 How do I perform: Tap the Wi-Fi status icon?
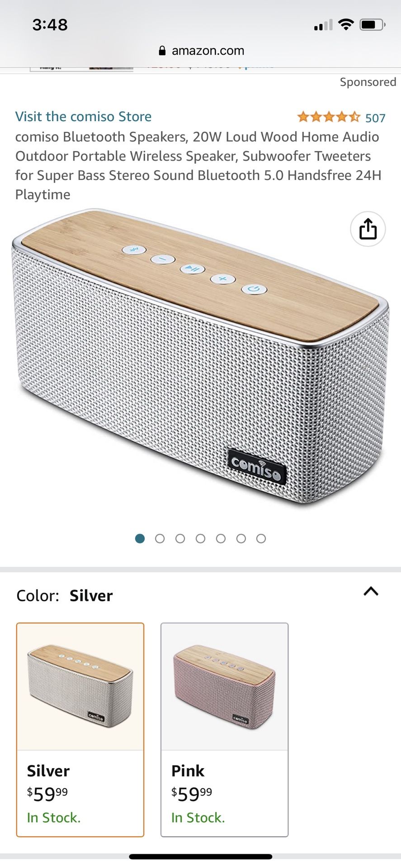(x=346, y=24)
